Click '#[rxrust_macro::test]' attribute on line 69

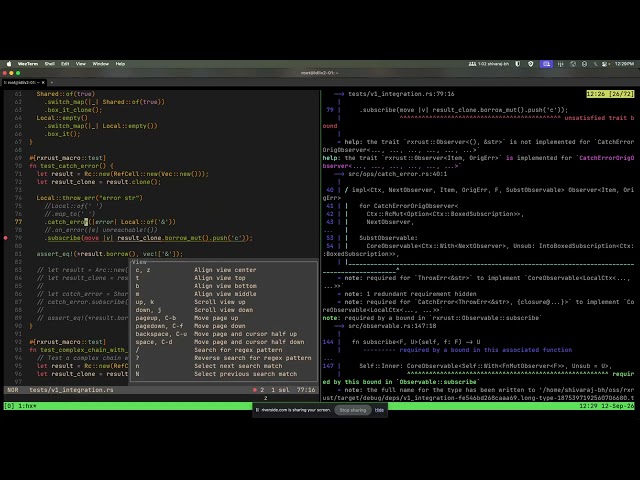tap(68, 158)
